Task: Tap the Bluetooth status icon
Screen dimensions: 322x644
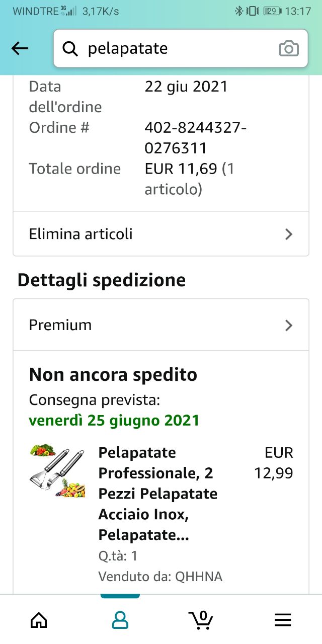Action: [239, 11]
